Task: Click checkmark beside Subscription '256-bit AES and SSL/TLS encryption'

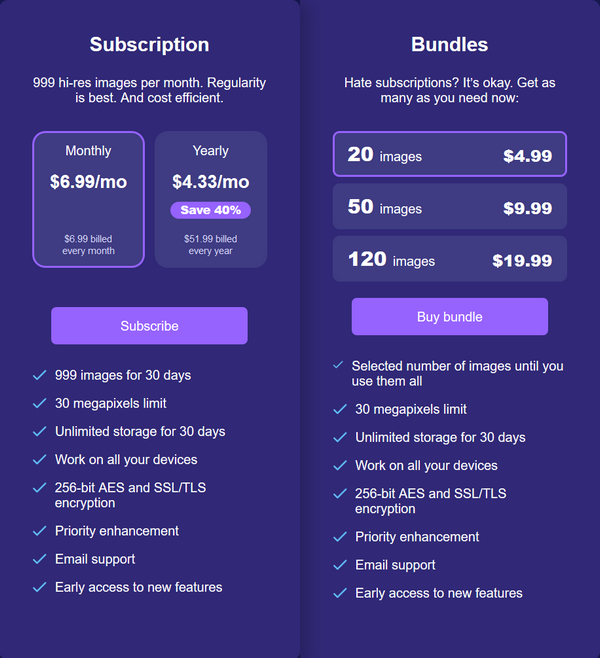Action: coord(40,487)
